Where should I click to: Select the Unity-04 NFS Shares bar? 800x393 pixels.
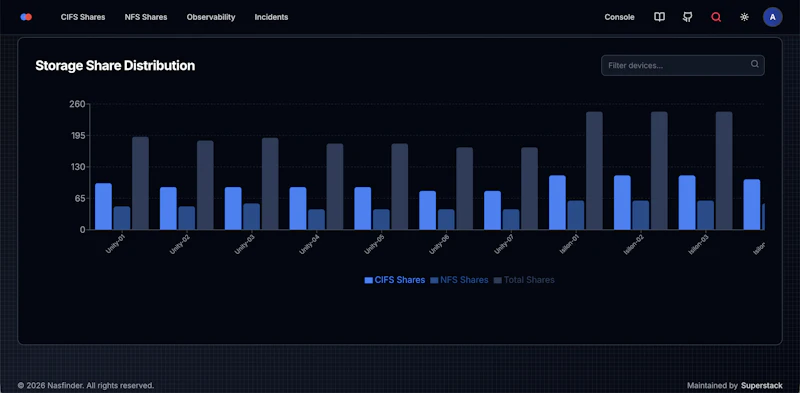click(316, 219)
